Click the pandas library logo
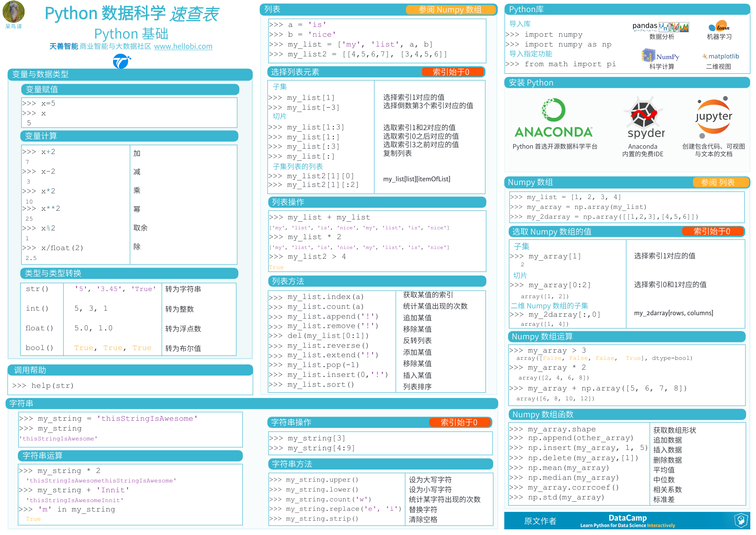The height and width of the screenshot is (535, 756). (x=660, y=26)
